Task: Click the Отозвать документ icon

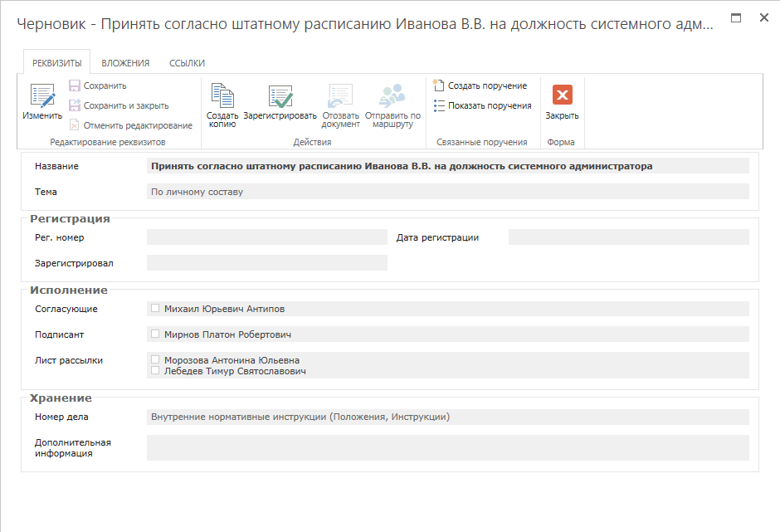Action: pos(340,96)
